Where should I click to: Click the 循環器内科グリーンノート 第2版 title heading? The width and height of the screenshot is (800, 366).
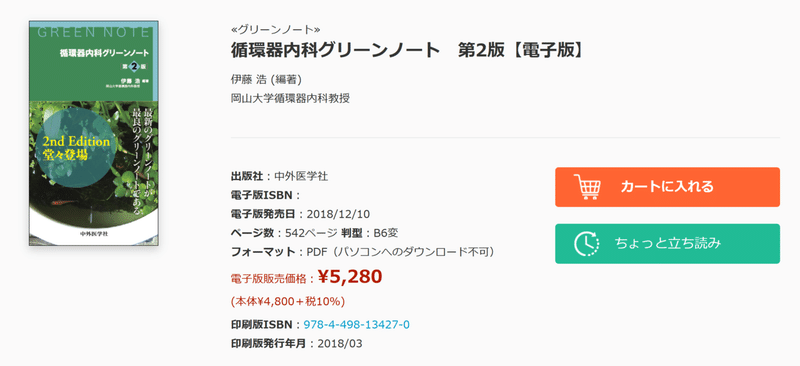point(408,50)
